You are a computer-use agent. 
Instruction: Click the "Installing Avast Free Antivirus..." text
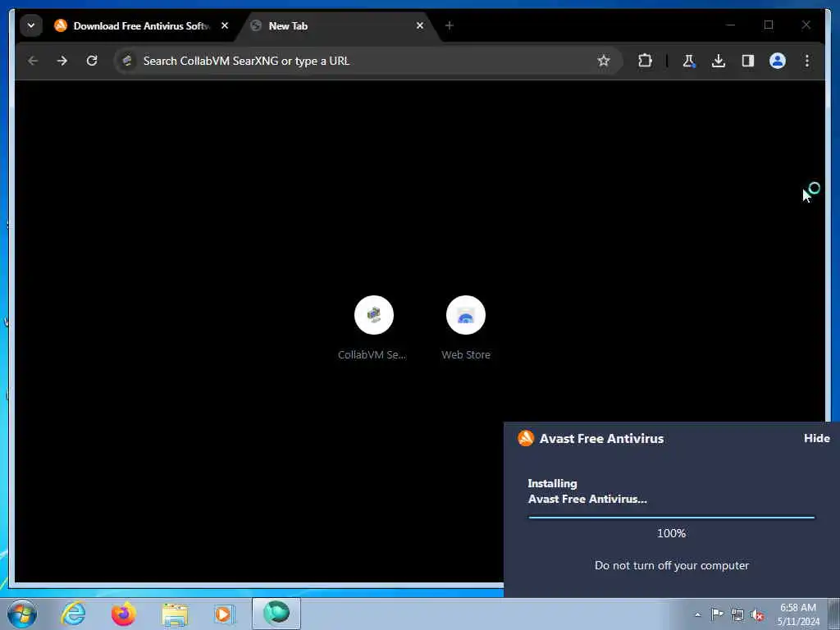587,491
